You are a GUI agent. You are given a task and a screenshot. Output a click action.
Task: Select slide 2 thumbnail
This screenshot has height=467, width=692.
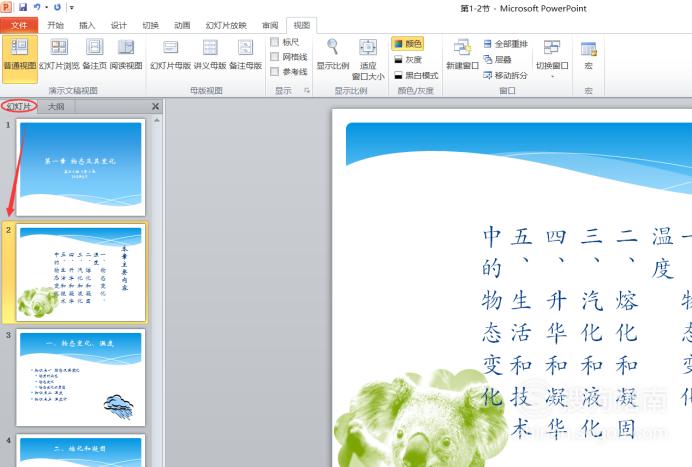(81, 272)
